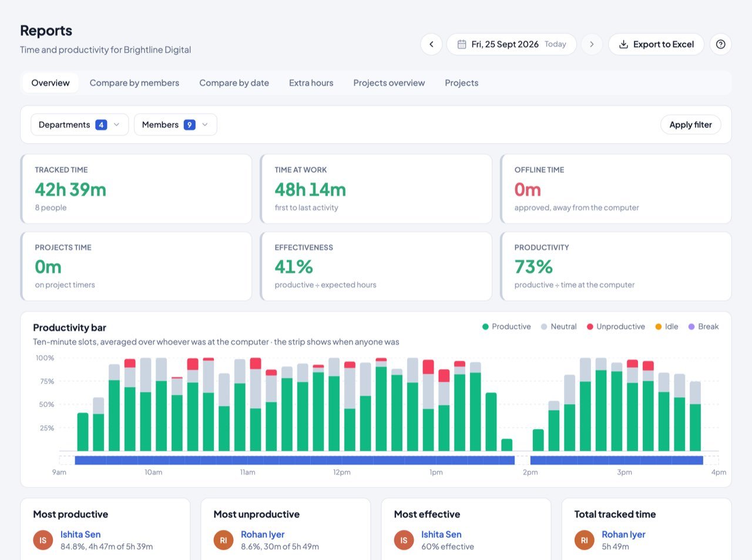
Task: Click the Tracked Time 42h 39m card
Action: [x=136, y=189]
